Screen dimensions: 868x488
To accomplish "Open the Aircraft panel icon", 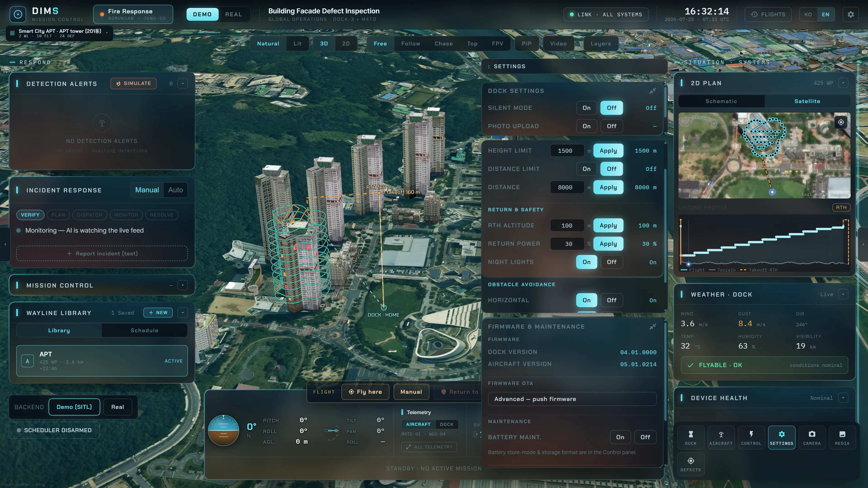I will pos(721,438).
